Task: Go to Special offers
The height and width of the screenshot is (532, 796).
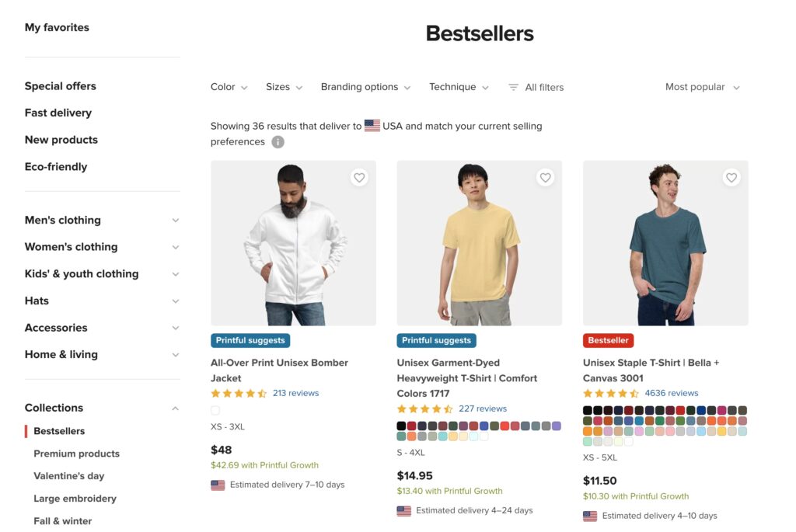Action: [x=61, y=86]
